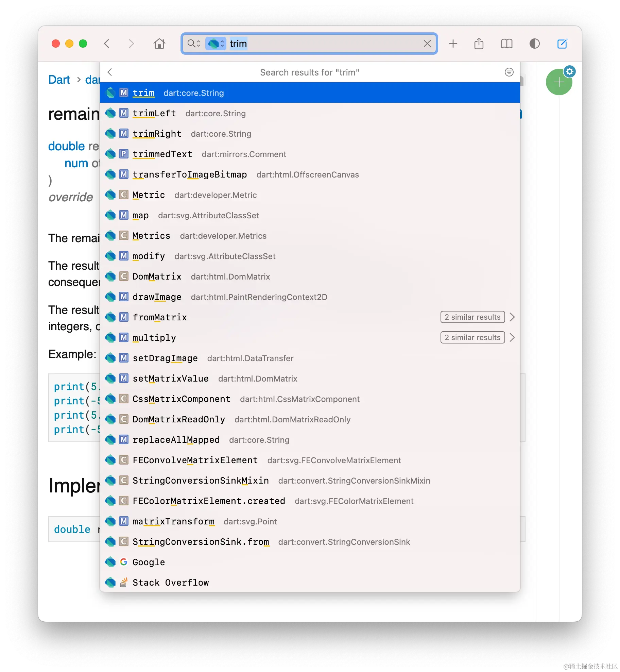The image size is (620, 672).
Task: Click the green plus circle button
Action: tap(558, 82)
